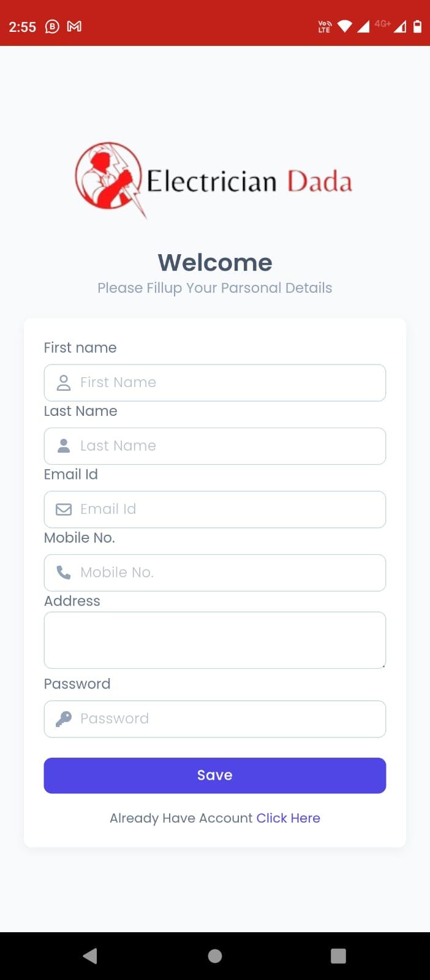Click the user outline icon in First Name

coord(64,383)
